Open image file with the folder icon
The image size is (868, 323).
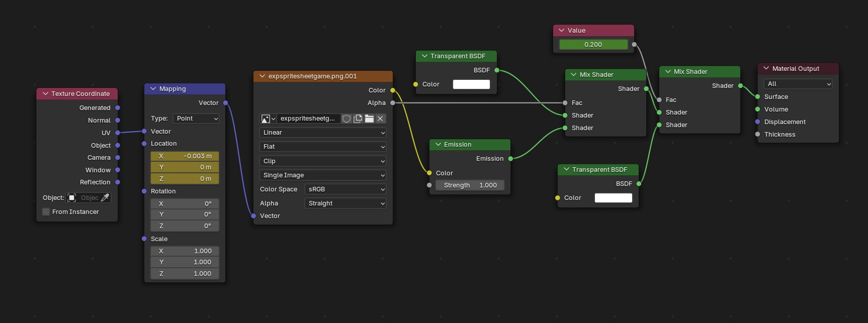click(369, 119)
